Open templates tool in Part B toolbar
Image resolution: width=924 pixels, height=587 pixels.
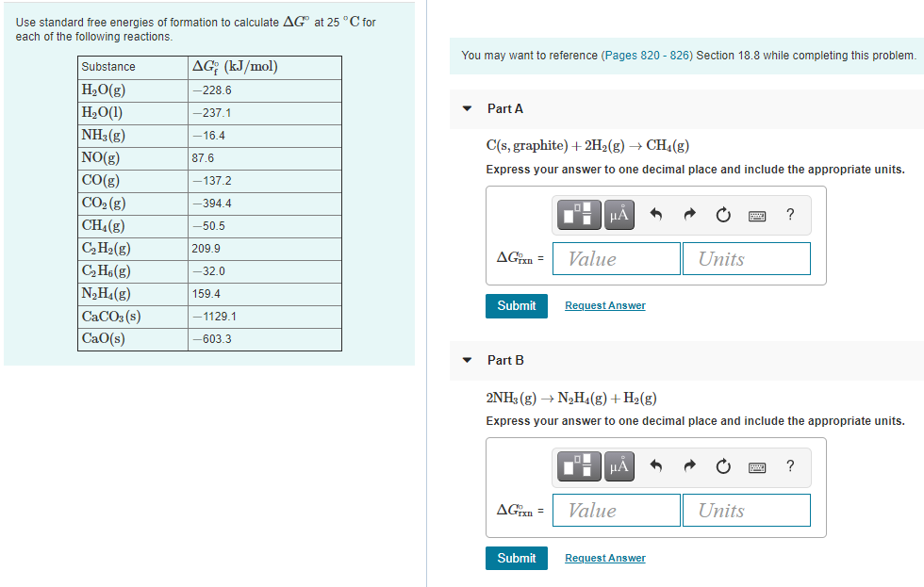pyautogui.click(x=579, y=466)
